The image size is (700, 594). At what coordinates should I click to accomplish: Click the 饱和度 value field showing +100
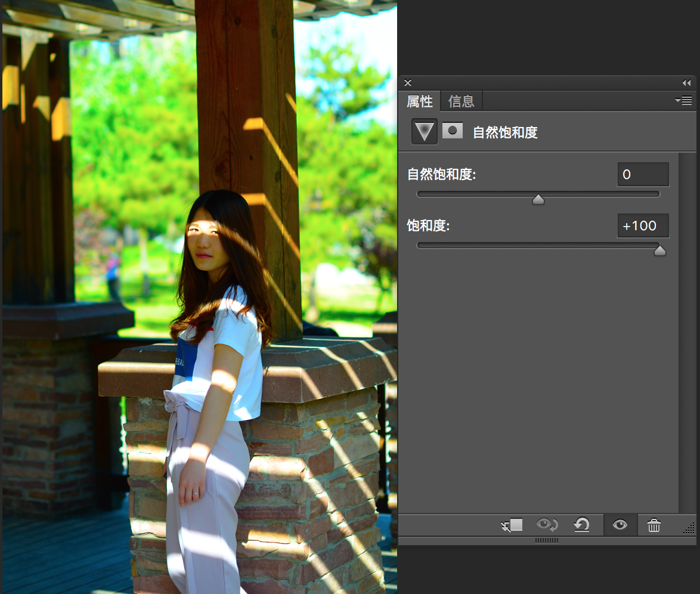[643, 225]
